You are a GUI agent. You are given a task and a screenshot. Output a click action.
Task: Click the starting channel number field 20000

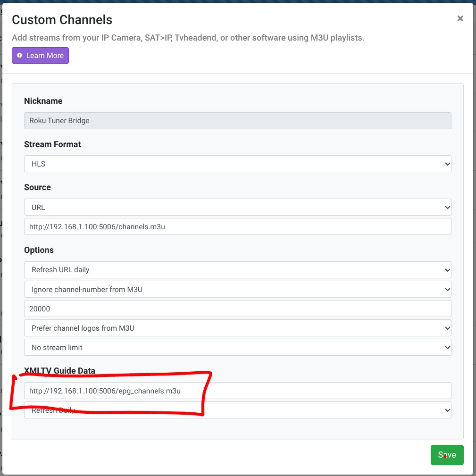point(237,309)
